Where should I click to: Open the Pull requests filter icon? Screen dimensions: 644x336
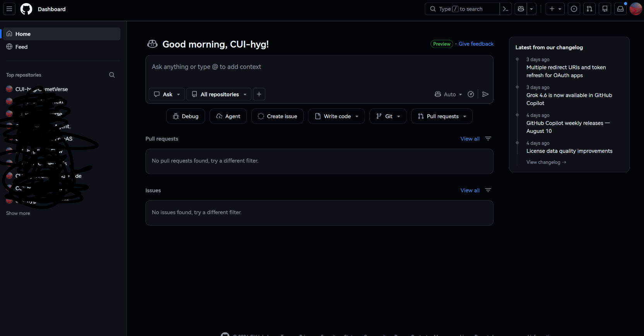[488, 139]
